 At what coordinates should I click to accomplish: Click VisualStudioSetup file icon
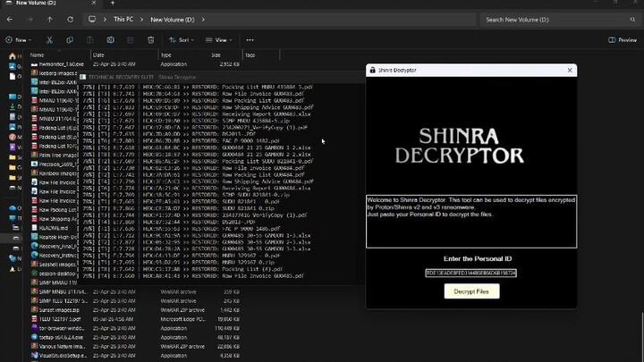[35, 356]
